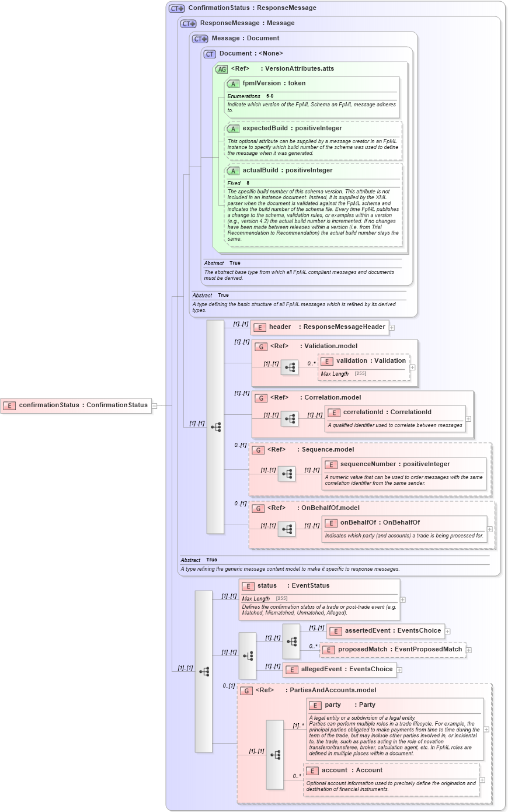The height and width of the screenshot is (812, 508).
Task: Click the AG icon of VersionAttributes.atts
Action: click(222, 69)
